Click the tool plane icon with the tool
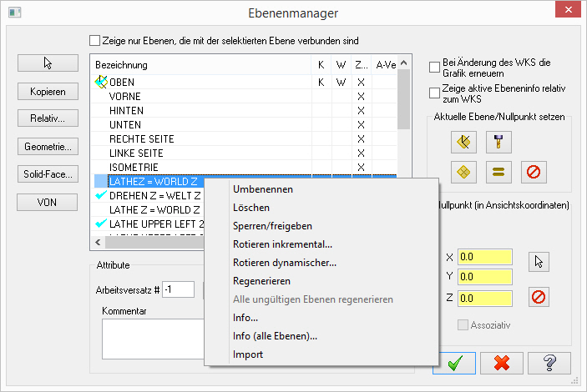 tap(498, 142)
